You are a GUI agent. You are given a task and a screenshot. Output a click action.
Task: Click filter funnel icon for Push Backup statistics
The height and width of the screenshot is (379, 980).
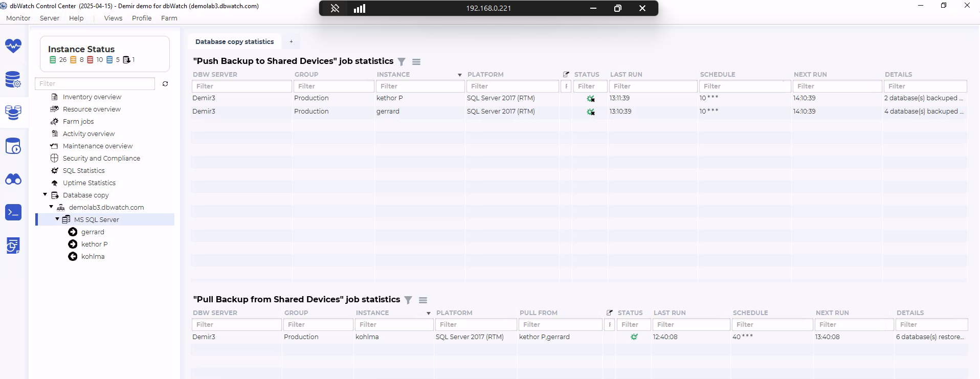click(x=402, y=62)
